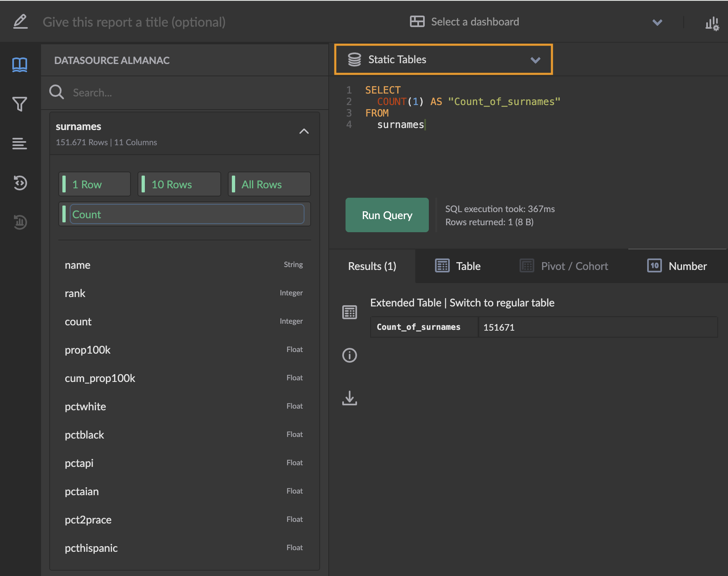
Task: Open the chart history icon in sidebar
Action: (20, 222)
